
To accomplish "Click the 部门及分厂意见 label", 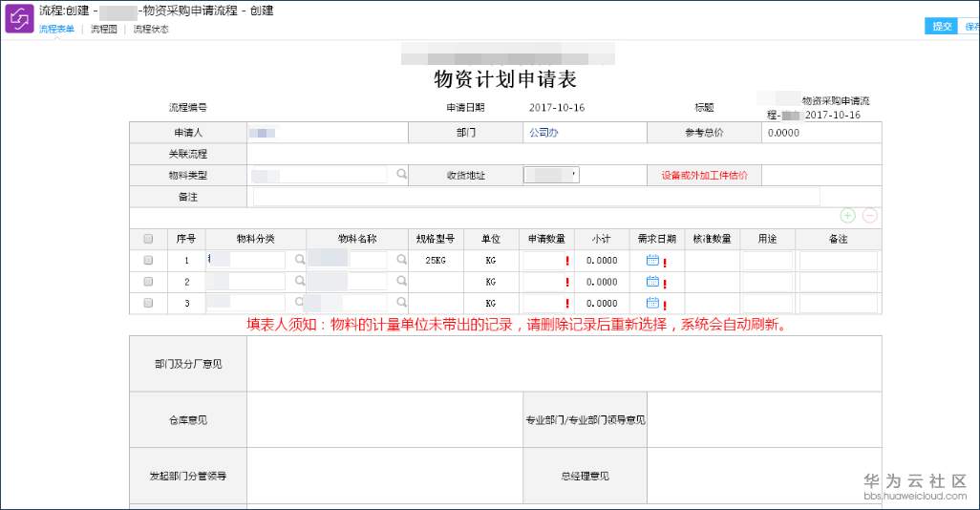I will pyautogui.click(x=188, y=364).
